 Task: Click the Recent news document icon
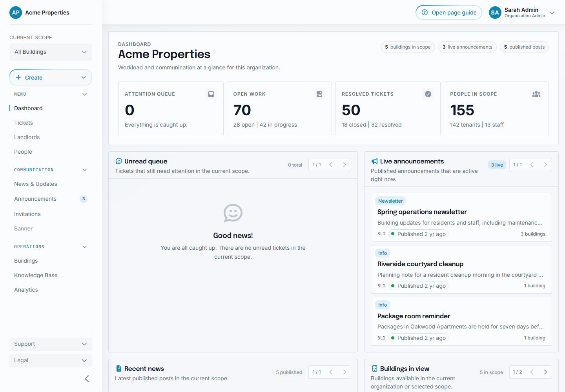119,368
